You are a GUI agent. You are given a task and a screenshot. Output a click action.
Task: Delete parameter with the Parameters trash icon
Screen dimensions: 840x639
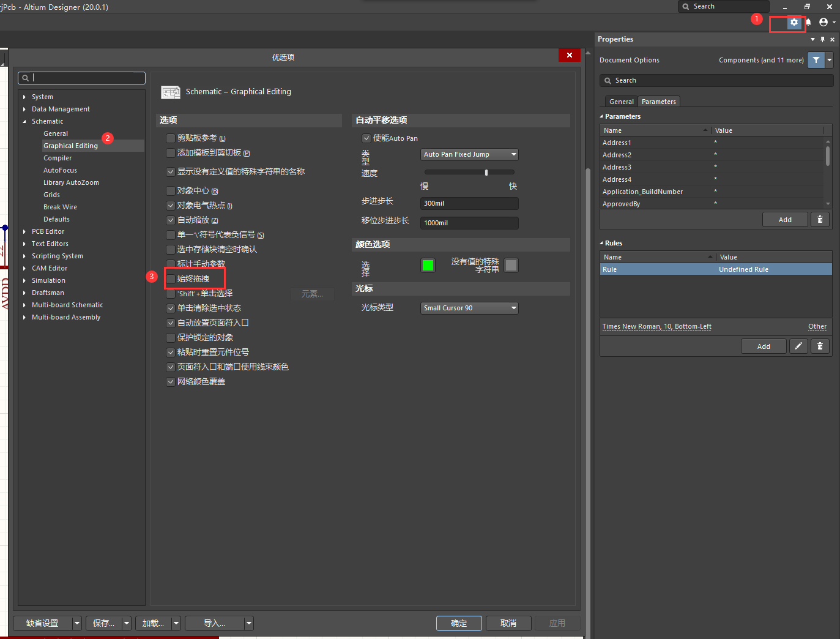tap(820, 220)
